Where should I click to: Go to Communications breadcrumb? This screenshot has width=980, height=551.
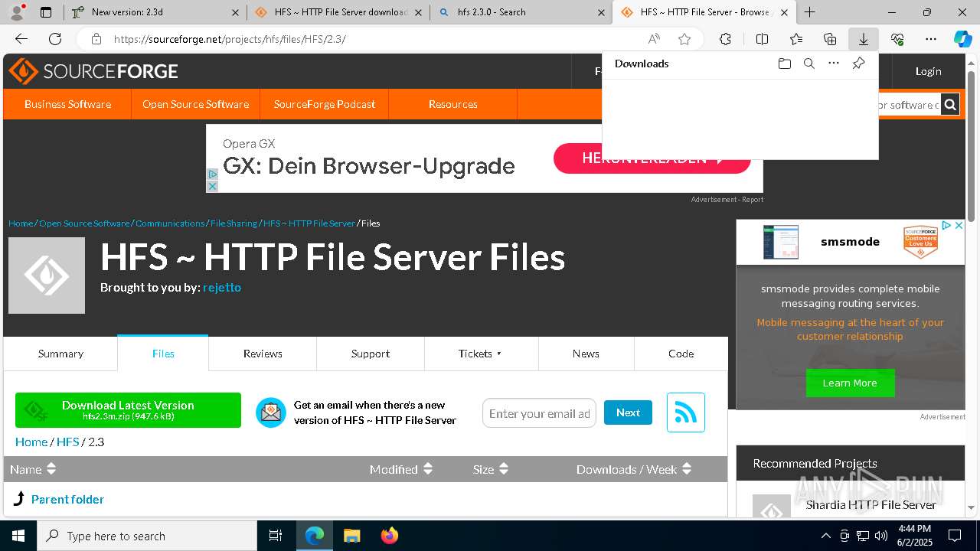pos(170,223)
